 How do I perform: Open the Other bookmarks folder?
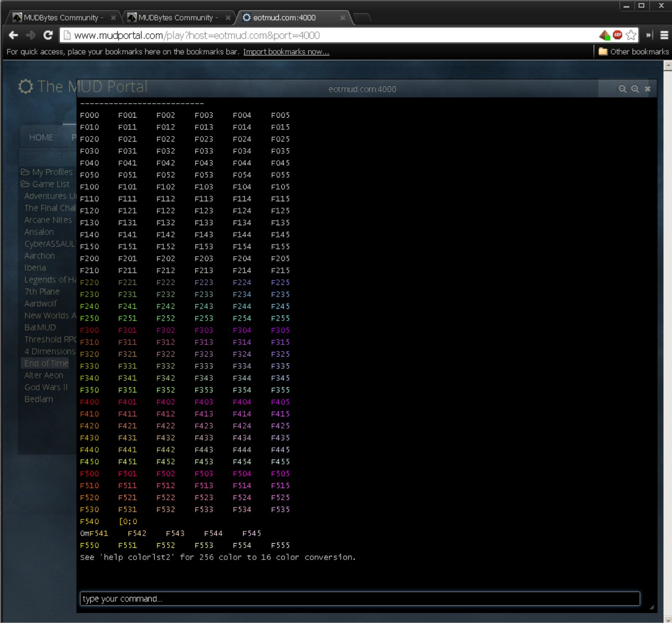click(633, 52)
